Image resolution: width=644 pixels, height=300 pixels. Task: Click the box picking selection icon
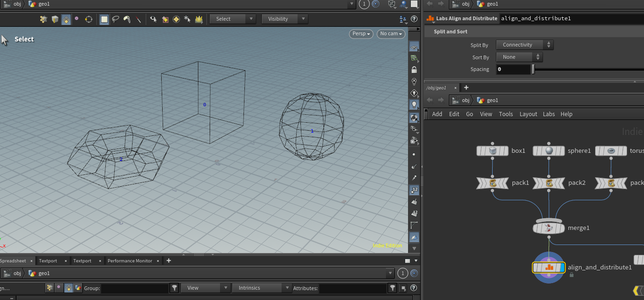(x=104, y=19)
